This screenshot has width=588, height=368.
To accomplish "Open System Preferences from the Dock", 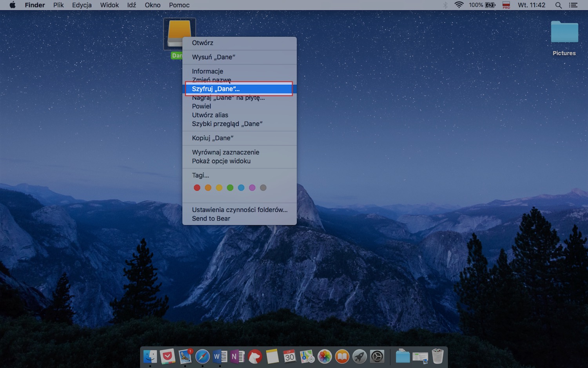I will [x=377, y=357].
